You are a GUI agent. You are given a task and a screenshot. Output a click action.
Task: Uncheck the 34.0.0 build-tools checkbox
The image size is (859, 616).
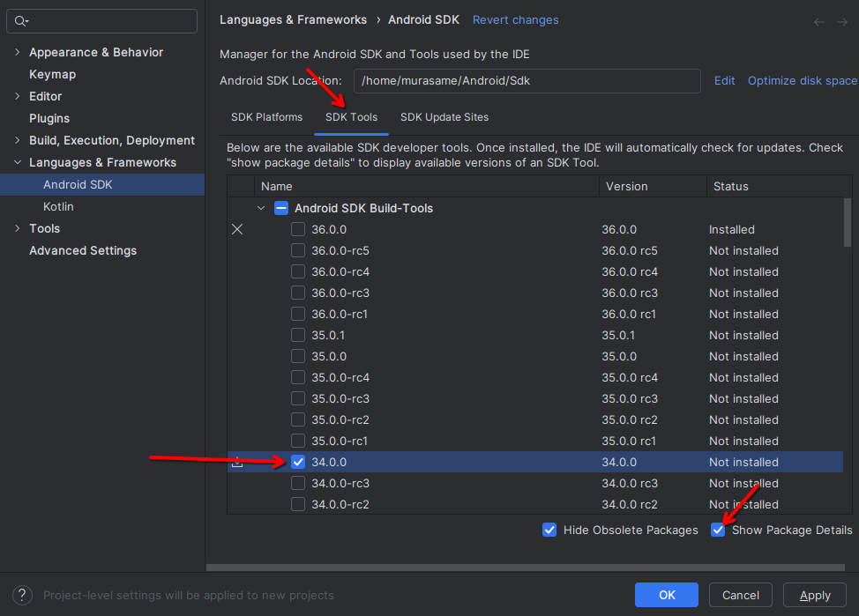click(x=298, y=462)
